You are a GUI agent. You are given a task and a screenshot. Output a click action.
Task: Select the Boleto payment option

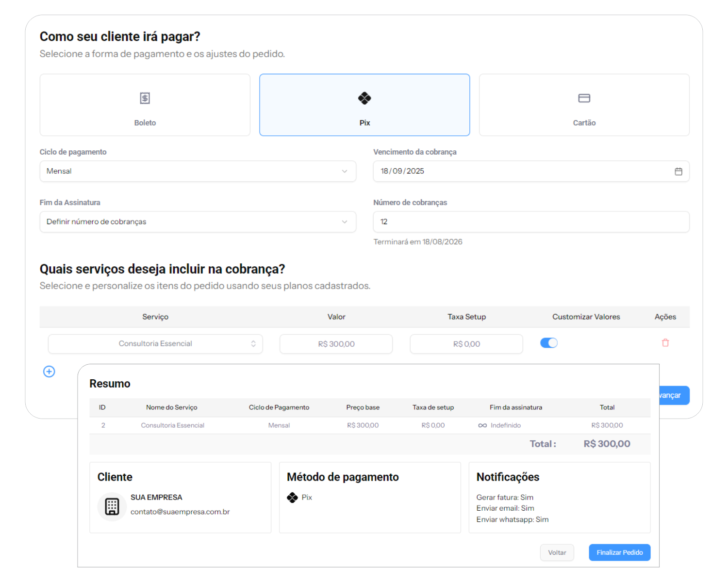145,105
